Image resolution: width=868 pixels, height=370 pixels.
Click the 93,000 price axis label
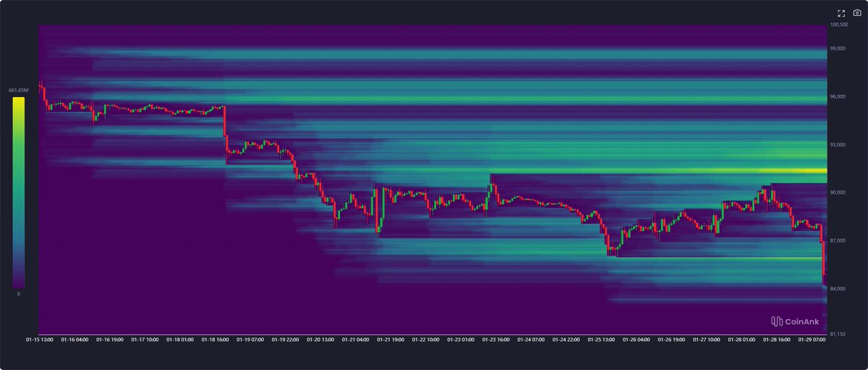pos(838,145)
